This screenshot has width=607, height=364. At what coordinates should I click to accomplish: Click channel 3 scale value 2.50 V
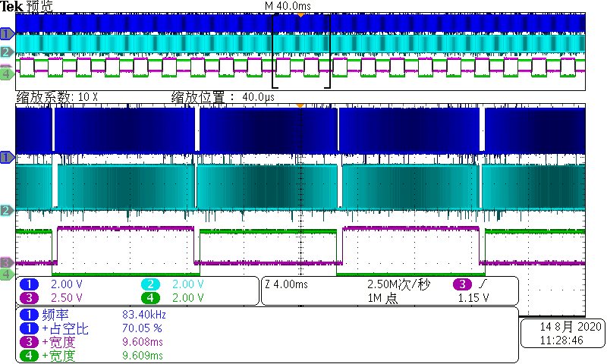pos(67,298)
